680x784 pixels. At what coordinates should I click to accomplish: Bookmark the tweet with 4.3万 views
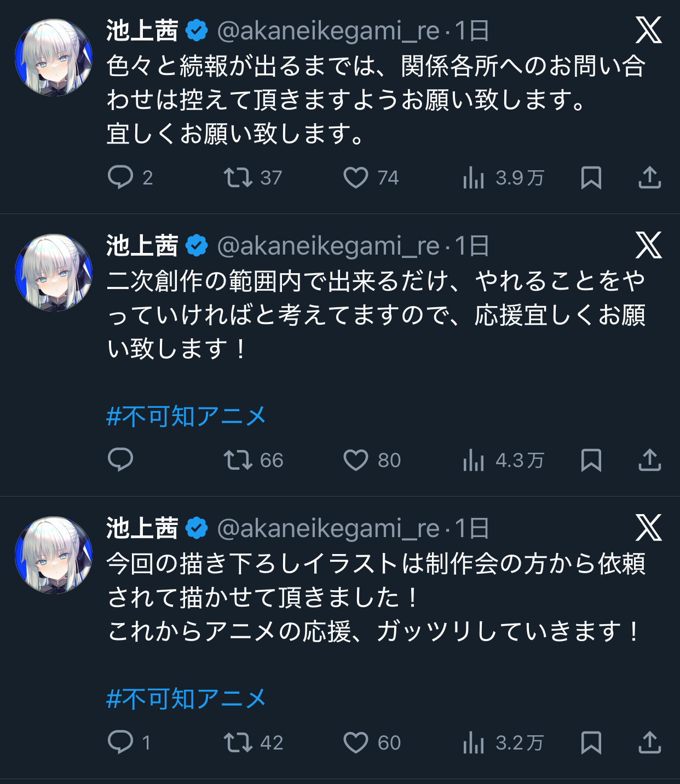coord(591,460)
